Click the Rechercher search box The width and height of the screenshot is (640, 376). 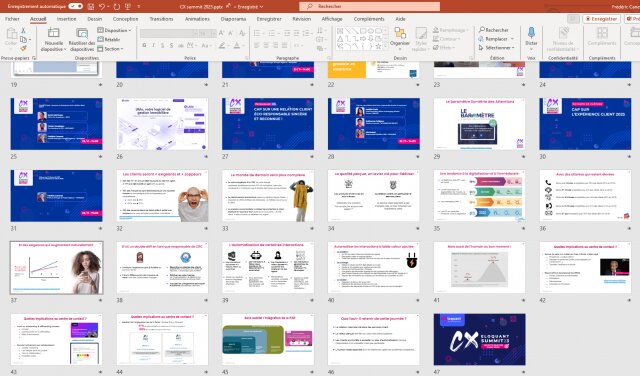pyautogui.click(x=369, y=6)
